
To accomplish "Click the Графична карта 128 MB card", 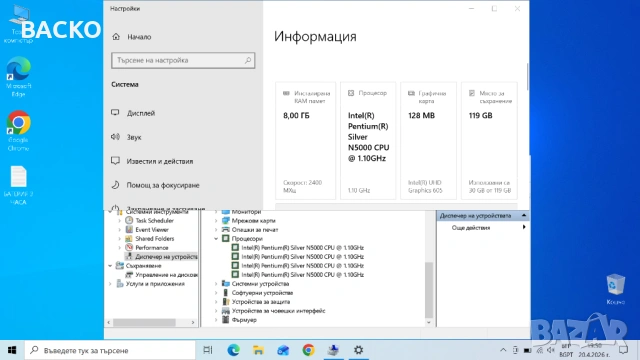I will pyautogui.click(x=428, y=140).
